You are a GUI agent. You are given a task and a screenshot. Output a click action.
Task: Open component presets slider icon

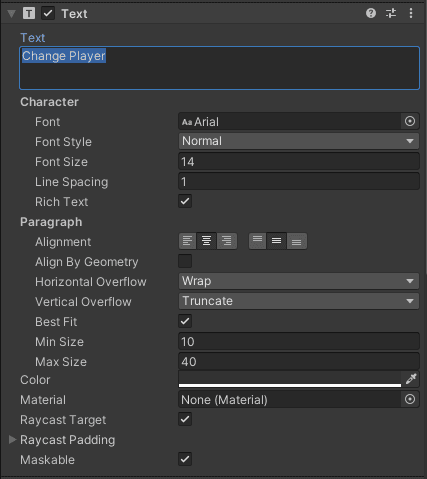(391, 13)
